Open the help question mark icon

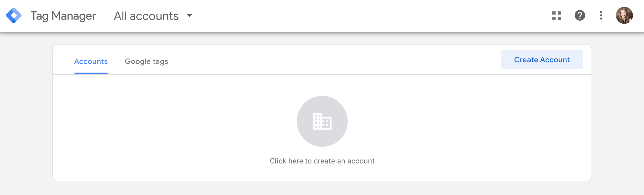[580, 15]
